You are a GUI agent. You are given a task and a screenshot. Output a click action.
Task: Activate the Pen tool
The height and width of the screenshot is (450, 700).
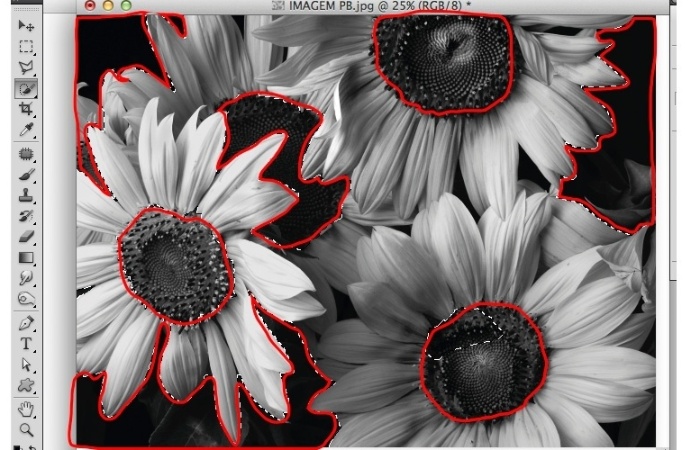[x=26, y=323]
